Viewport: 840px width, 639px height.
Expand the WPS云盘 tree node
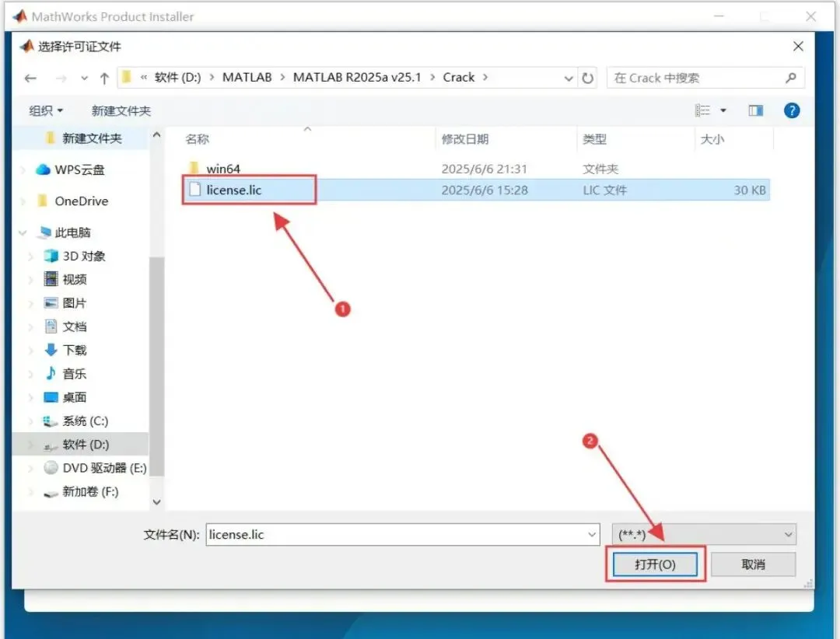point(23,169)
